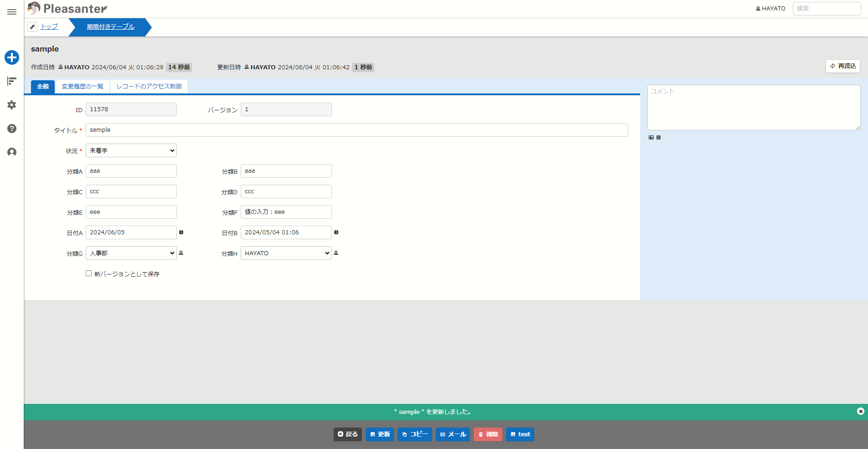868x449 pixels.
Task: Click the test button in footer
Action: pos(520,434)
